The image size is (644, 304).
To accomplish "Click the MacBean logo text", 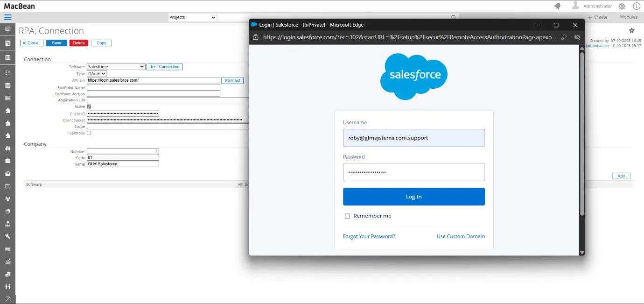I will tap(19, 6).
